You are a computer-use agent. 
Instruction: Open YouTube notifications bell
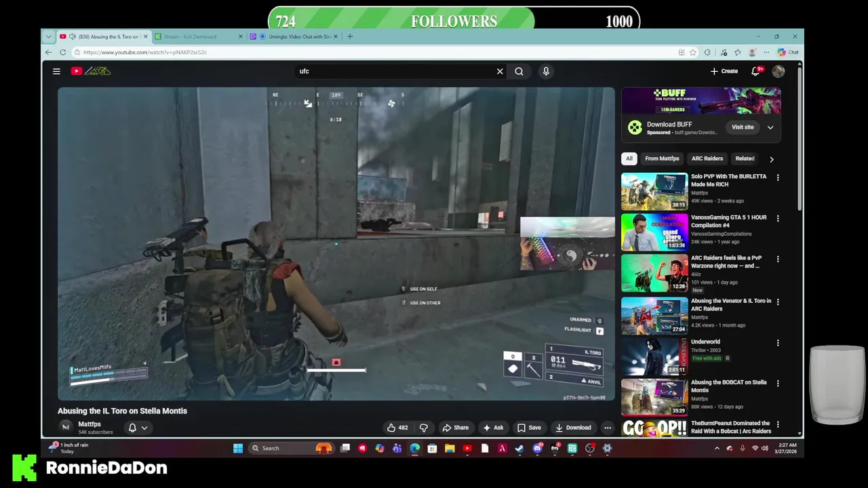pos(755,71)
